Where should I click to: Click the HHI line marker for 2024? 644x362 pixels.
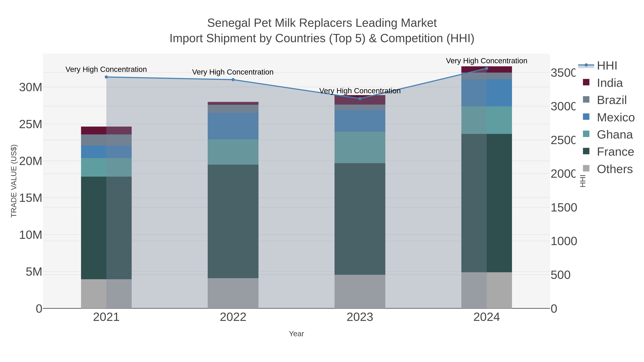pos(487,68)
